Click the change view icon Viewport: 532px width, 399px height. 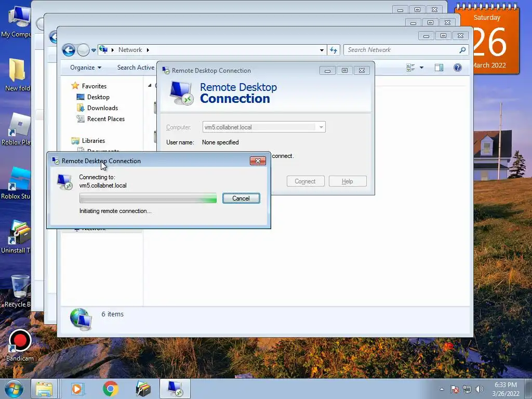[410, 68]
